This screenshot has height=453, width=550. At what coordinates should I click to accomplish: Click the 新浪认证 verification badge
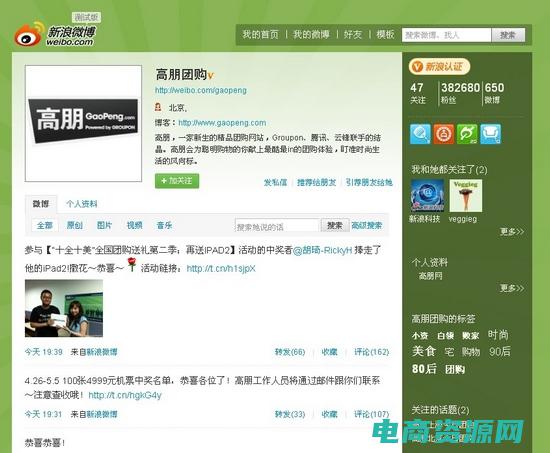coord(439,66)
